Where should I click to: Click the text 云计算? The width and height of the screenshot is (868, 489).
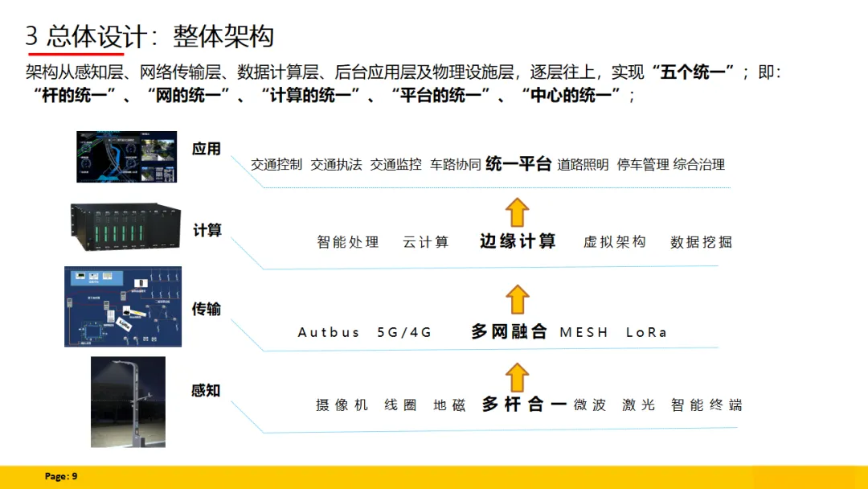(426, 242)
